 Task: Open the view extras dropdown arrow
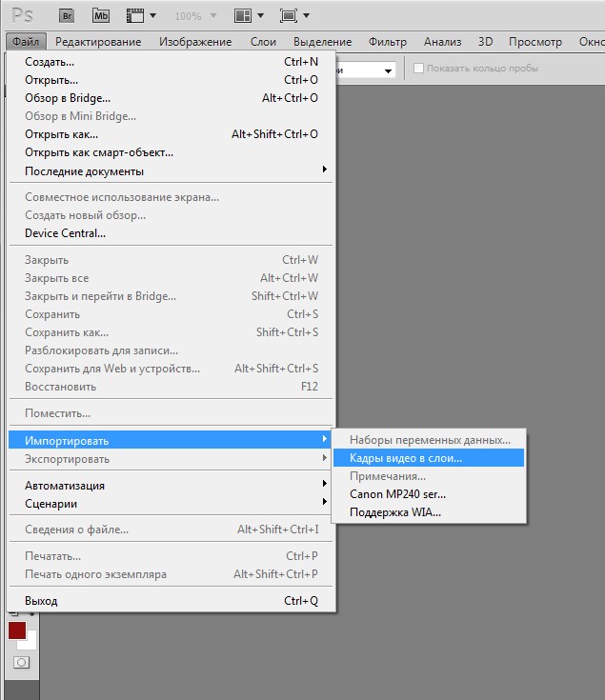pyautogui.click(x=152, y=15)
